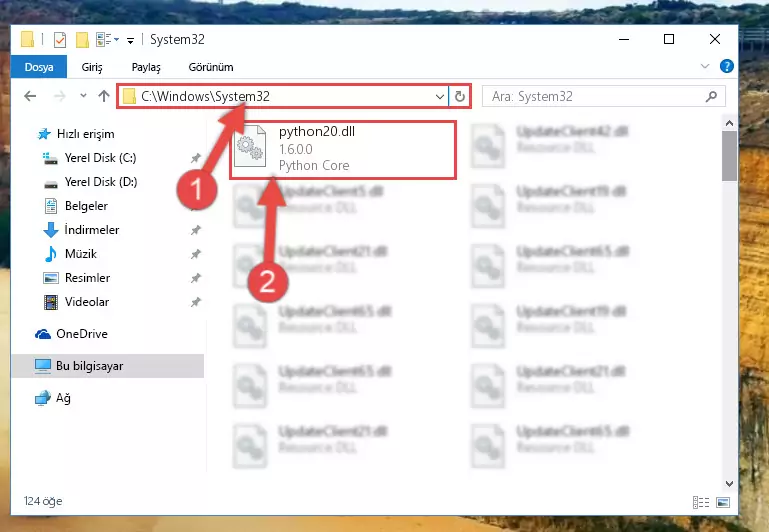
Task: Click the vertical scrollbar thumb
Action: [x=729, y=156]
